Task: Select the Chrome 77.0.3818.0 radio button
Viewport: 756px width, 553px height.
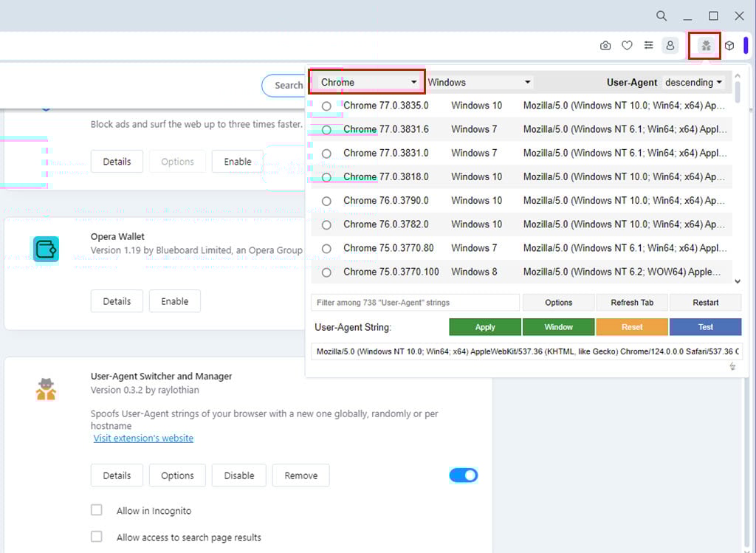Action: [326, 177]
